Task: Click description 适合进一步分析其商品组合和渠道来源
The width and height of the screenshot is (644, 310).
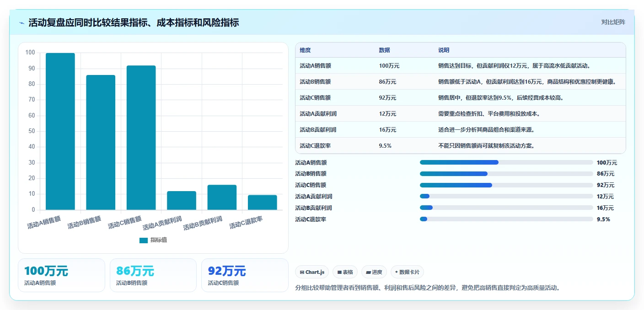Action: pyautogui.click(x=486, y=130)
